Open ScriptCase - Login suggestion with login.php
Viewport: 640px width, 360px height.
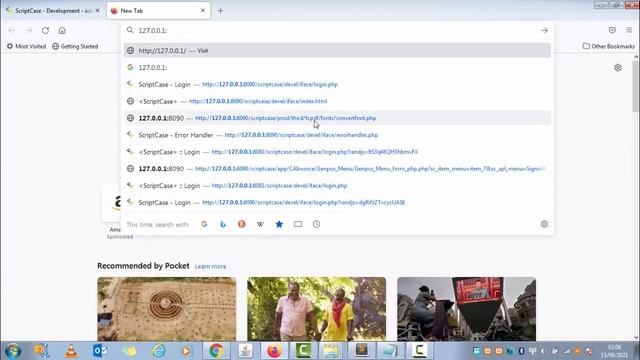click(337, 84)
